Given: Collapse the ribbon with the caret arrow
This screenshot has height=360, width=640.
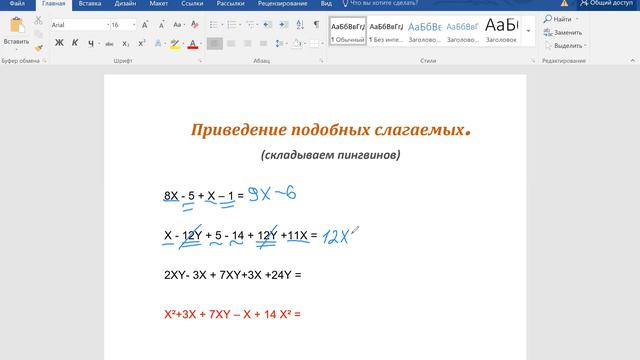Looking at the screenshot, I should tap(632, 60).
